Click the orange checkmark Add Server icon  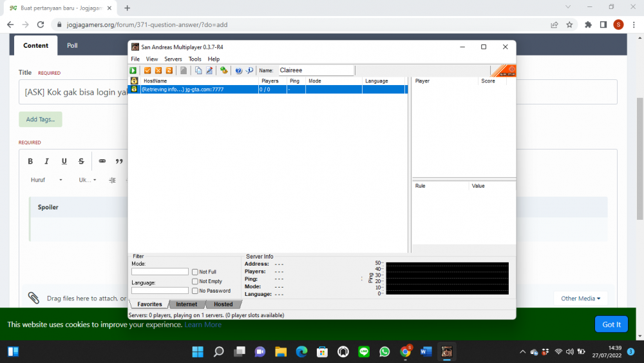pos(147,70)
